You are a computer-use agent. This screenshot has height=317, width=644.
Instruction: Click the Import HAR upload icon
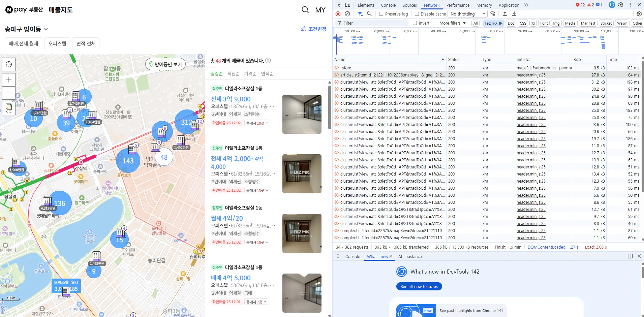click(x=505, y=14)
